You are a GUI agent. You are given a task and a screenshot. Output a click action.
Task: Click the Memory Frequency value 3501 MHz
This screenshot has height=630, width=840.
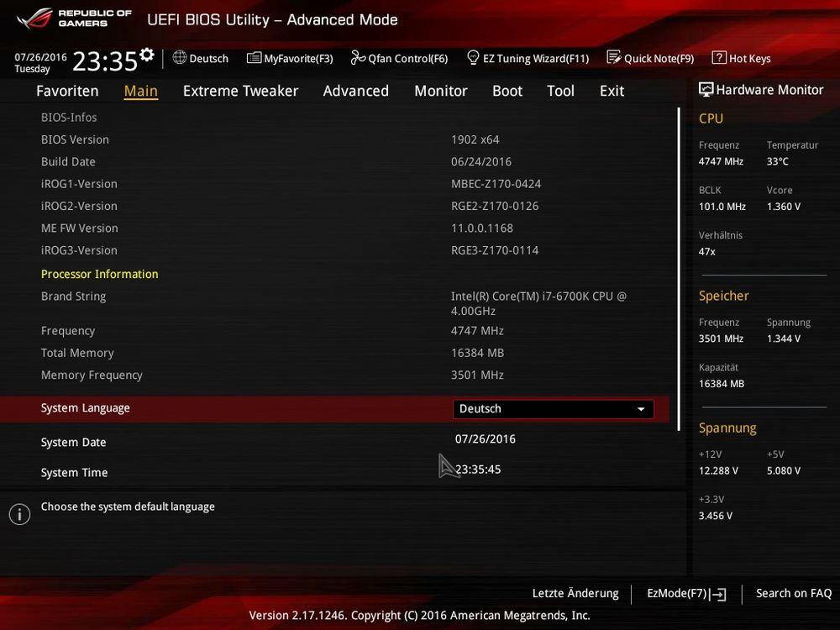pyautogui.click(x=477, y=375)
